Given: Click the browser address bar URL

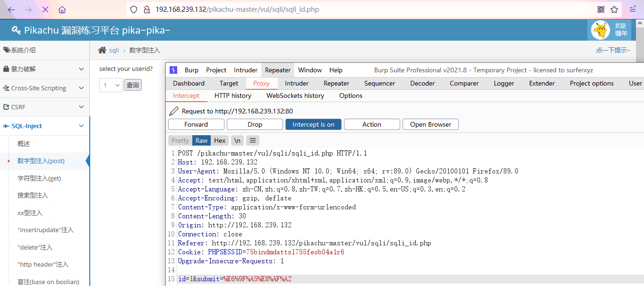Looking at the screenshot, I should coord(237,9).
